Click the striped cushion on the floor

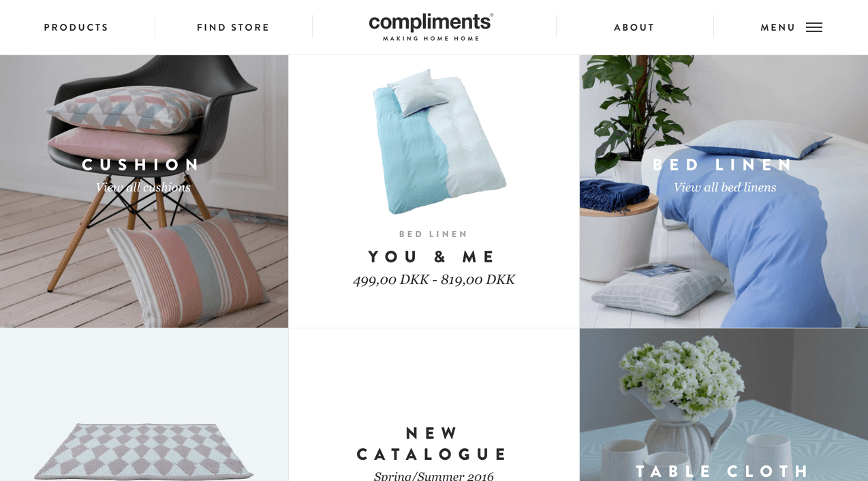188,268
